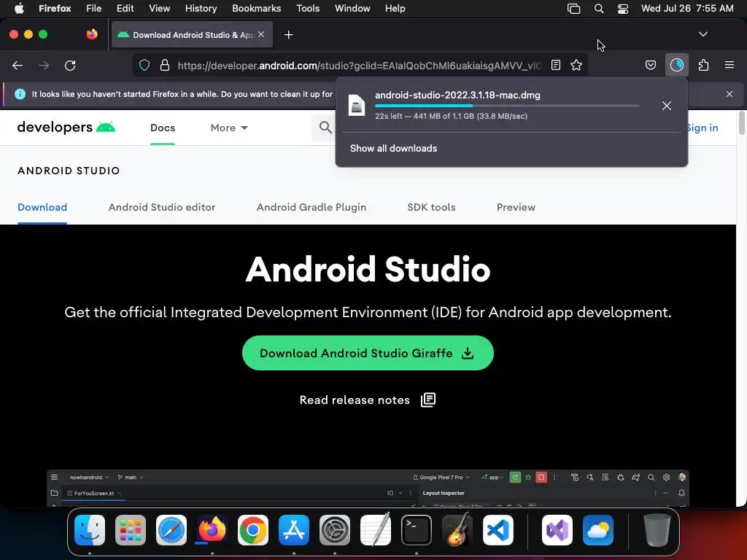The width and height of the screenshot is (747, 560).
Task: Click the Firefox View pinned icon
Action: click(92, 34)
